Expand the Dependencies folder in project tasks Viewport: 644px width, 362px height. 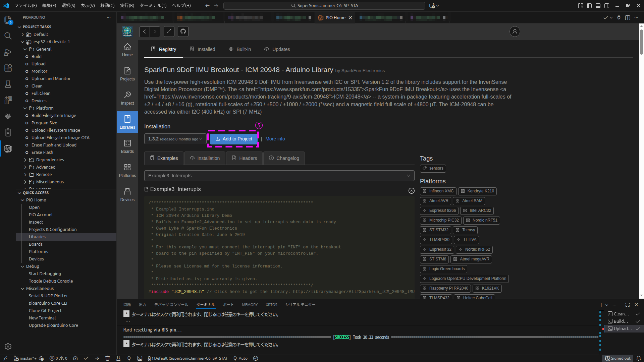50,160
